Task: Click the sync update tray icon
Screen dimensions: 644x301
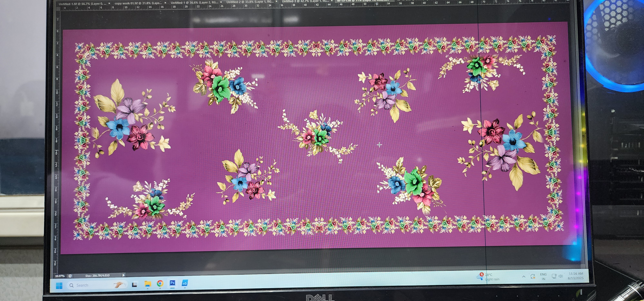Action: coord(532,277)
